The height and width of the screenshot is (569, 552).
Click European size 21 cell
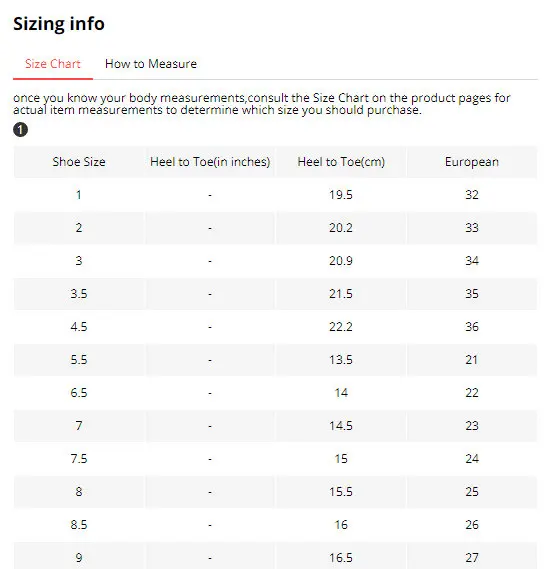(x=472, y=360)
